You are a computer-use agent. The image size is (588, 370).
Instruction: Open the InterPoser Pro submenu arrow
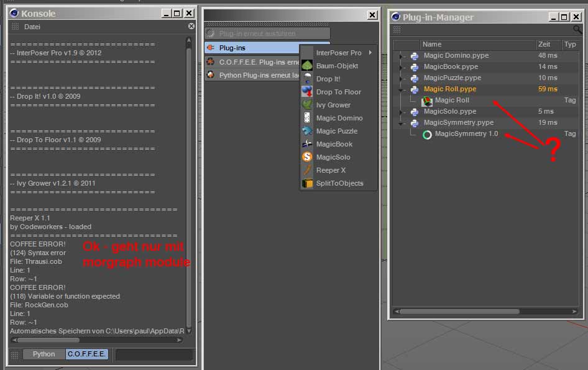click(370, 52)
